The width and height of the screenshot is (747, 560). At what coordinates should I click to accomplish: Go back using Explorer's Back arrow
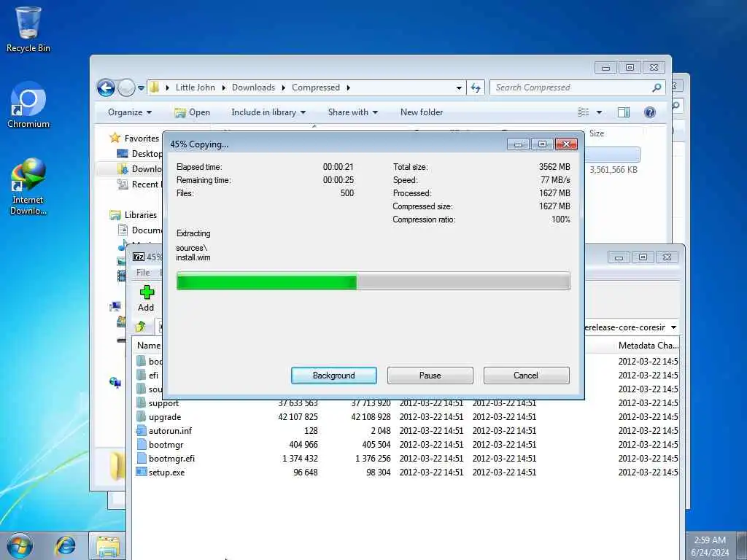coord(106,87)
